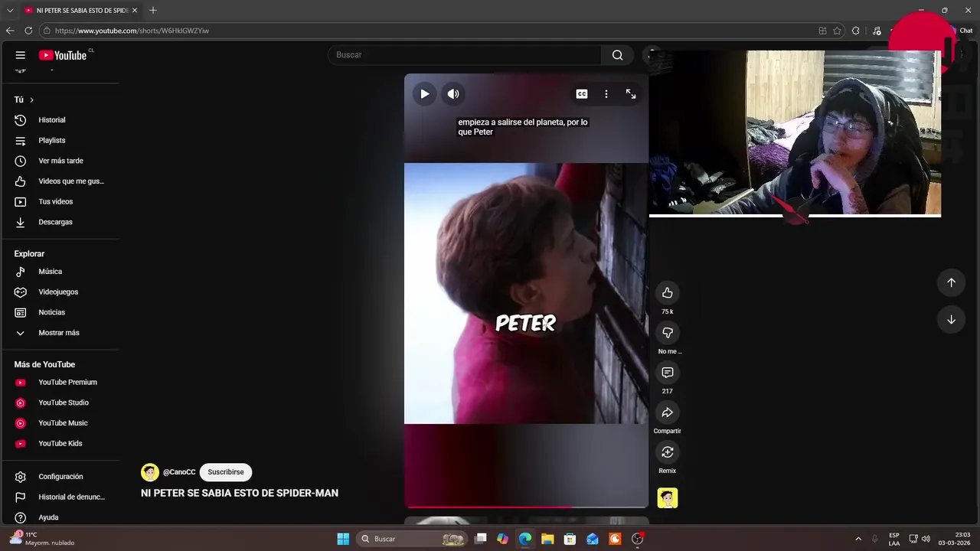This screenshot has width=980, height=551.
Task: Expand the Tú section chevron
Action: tap(31, 100)
